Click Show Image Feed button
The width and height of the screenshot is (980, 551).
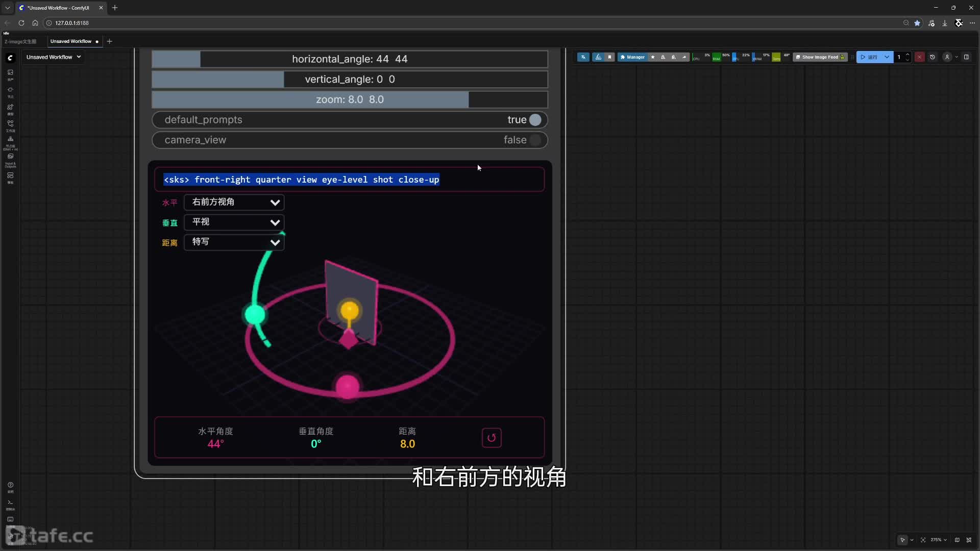pos(820,57)
